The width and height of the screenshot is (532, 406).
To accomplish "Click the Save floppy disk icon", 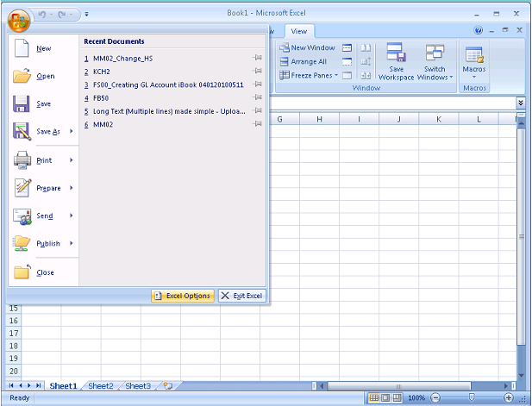I will pos(22,103).
